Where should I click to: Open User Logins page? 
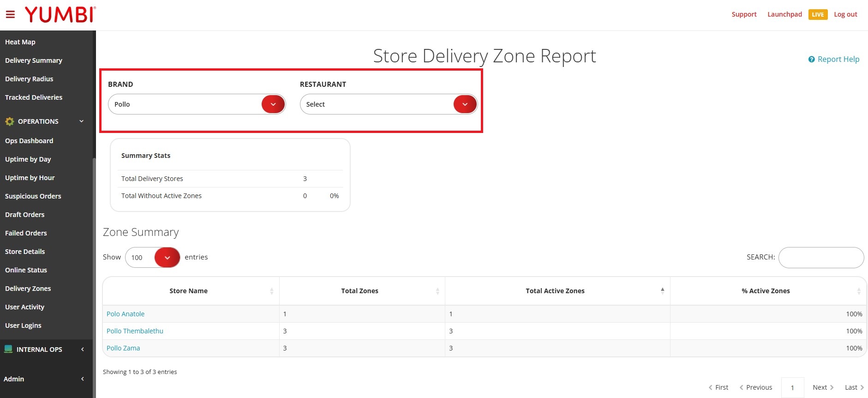[x=23, y=326]
